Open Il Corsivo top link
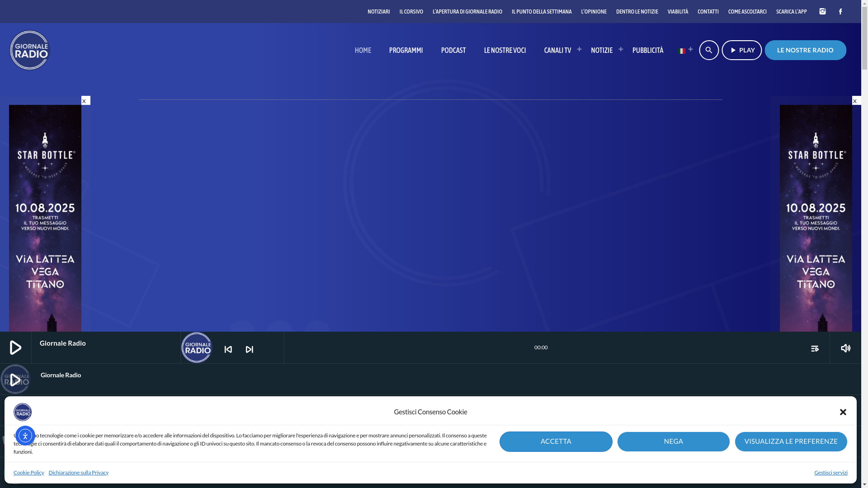This screenshot has width=868, height=488. (x=411, y=12)
